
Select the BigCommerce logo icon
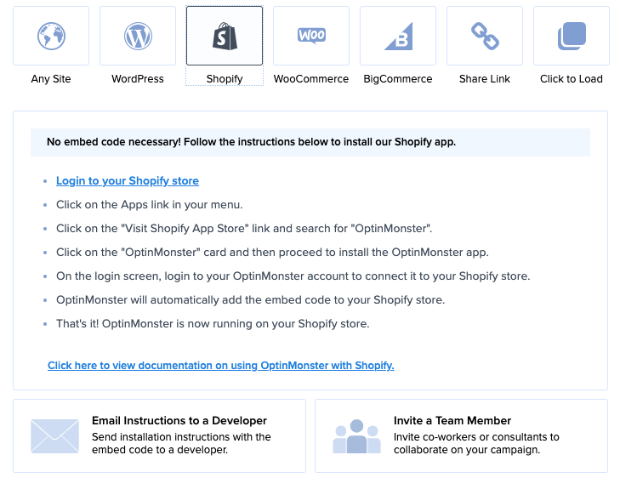[x=399, y=36]
